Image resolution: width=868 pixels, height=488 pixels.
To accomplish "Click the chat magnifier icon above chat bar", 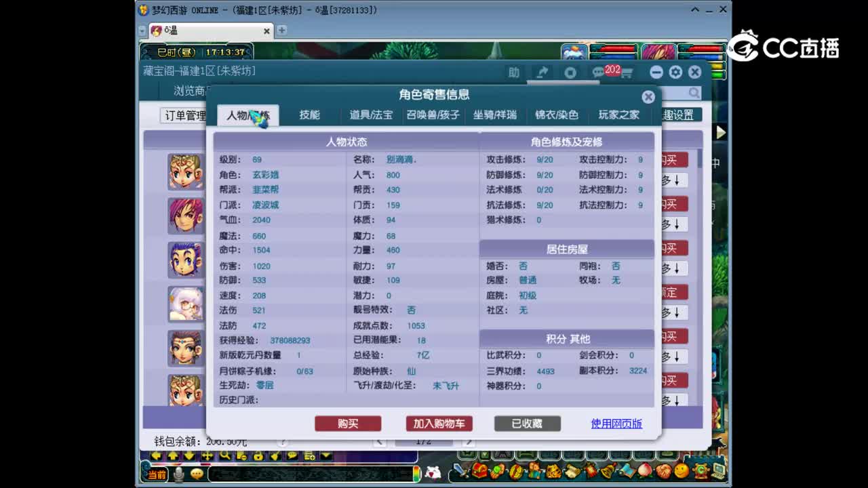I will point(224,456).
